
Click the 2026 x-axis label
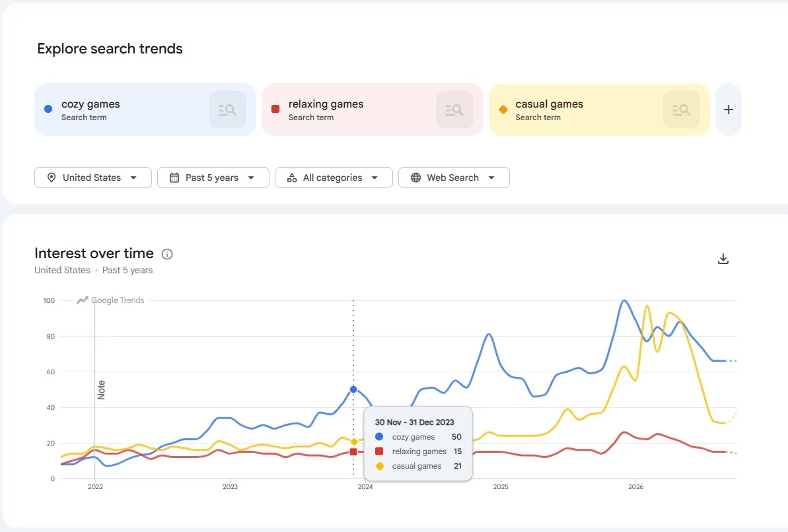[635, 487]
